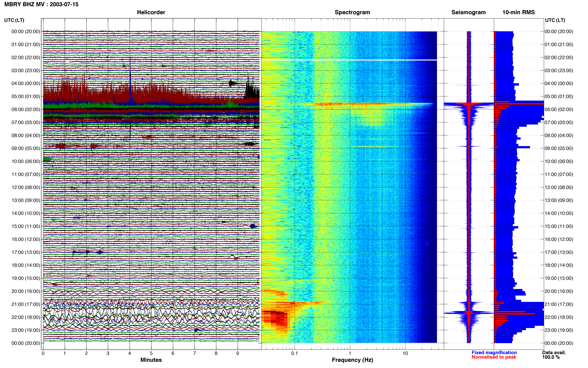This screenshot has height=368, width=588.
Task: Click the right-side 22:00 (18:00) time label
Action: click(559, 317)
